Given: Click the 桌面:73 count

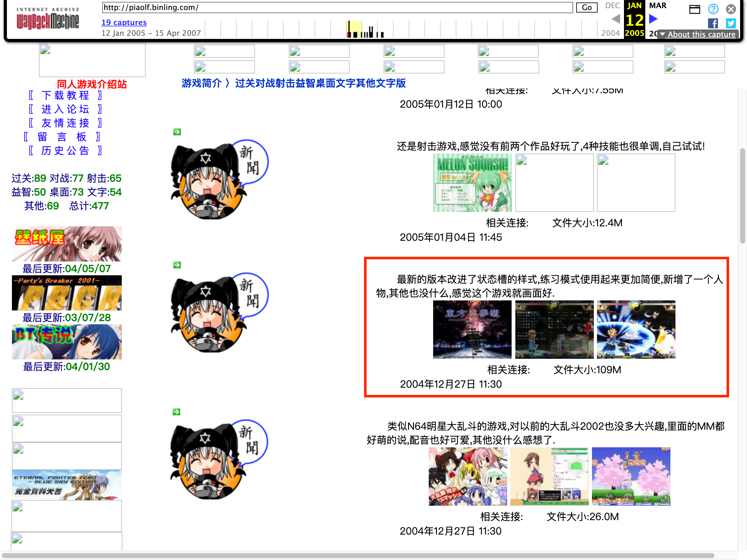Looking at the screenshot, I should (67, 192).
